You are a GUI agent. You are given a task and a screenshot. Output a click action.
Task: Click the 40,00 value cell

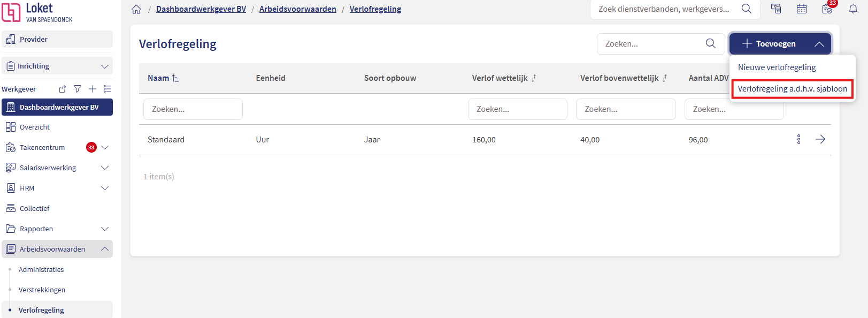590,140
